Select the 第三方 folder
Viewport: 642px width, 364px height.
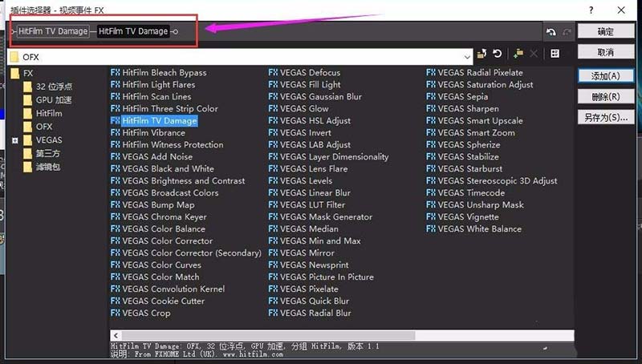point(47,153)
